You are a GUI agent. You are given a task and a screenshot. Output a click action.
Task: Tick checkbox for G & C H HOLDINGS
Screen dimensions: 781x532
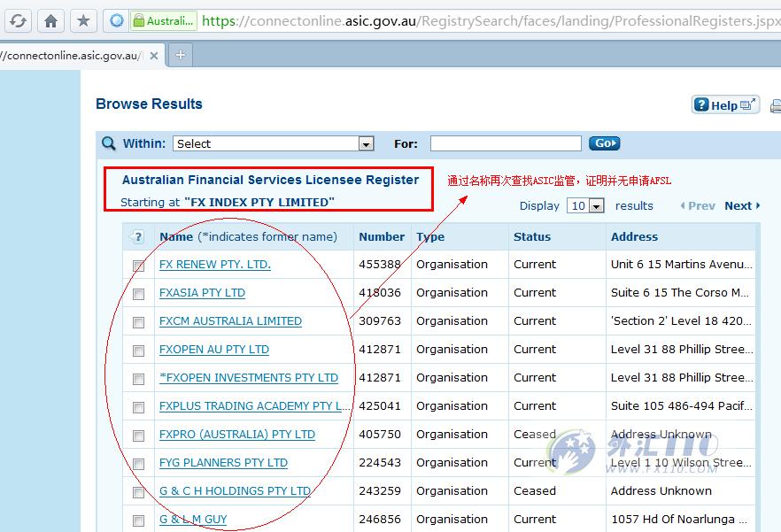[x=138, y=493]
